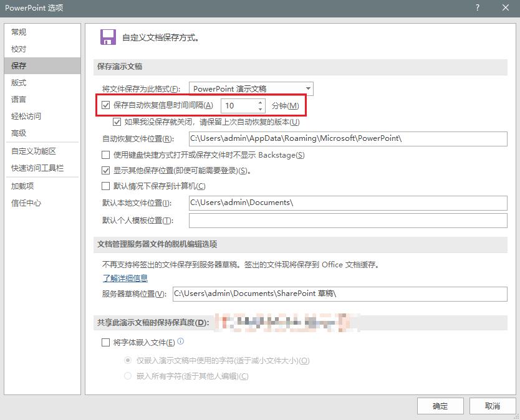520x420 pixels.
Task: Disable the 保存自动恢复信息时间间隔 checkbox
Action: coord(106,105)
